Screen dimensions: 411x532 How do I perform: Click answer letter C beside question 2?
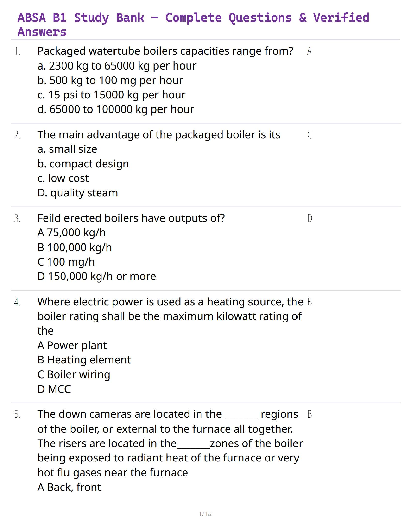click(309, 135)
